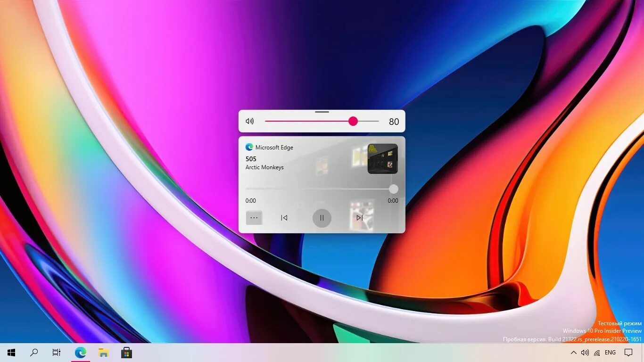
Task: Open taskbar Search
Action: click(x=34, y=353)
